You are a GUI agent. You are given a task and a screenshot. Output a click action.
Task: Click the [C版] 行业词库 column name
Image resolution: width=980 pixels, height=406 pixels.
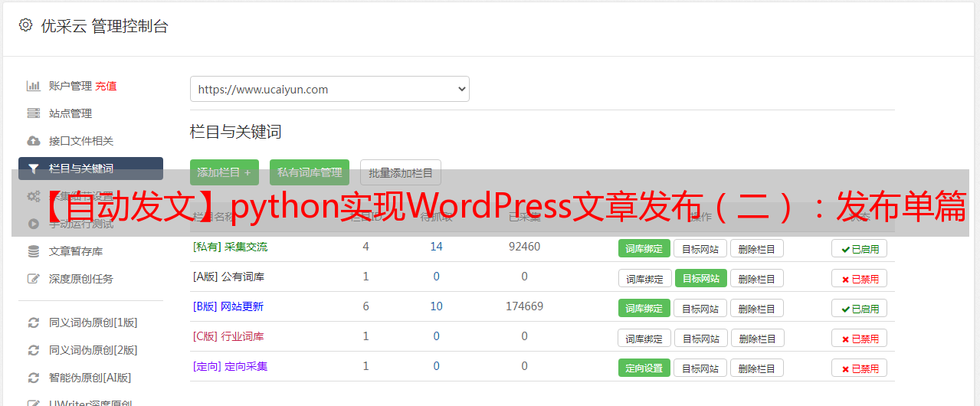(228, 336)
